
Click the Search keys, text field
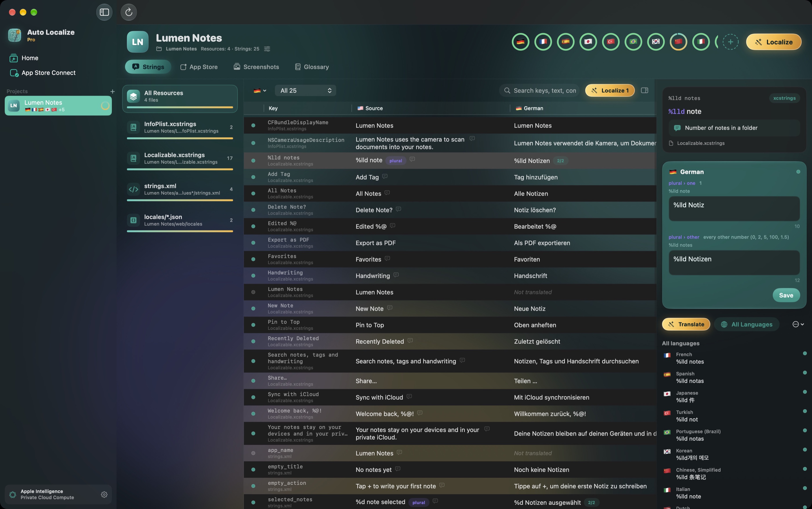[539, 90]
